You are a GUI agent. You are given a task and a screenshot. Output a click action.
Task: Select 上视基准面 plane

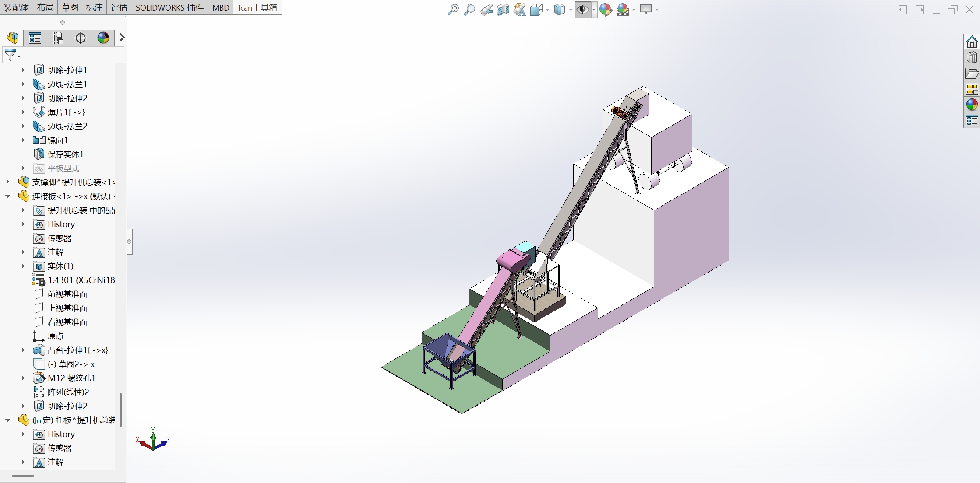(x=67, y=308)
